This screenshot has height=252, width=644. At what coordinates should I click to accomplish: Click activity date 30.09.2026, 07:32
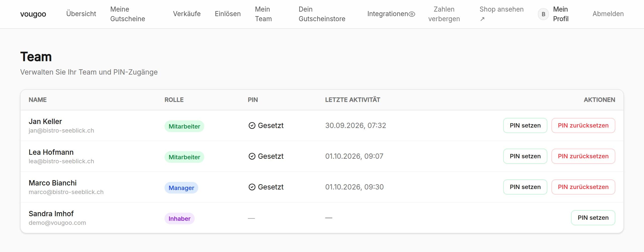pos(355,125)
